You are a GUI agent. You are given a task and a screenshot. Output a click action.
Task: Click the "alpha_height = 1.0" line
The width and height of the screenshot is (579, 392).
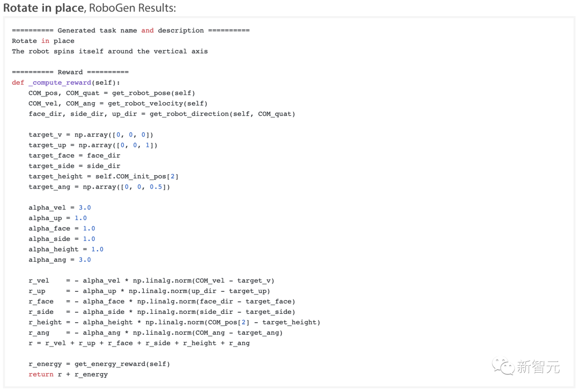[x=66, y=250]
